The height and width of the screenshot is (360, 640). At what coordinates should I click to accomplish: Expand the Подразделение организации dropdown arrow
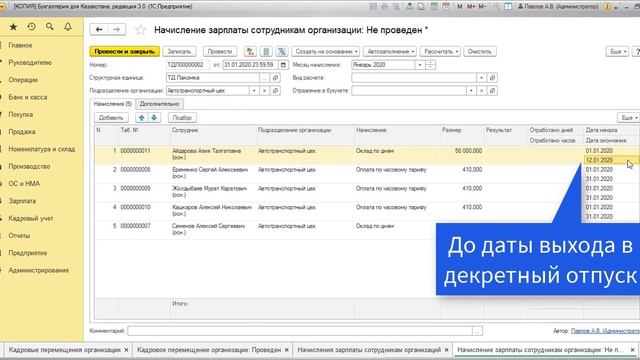point(253,91)
